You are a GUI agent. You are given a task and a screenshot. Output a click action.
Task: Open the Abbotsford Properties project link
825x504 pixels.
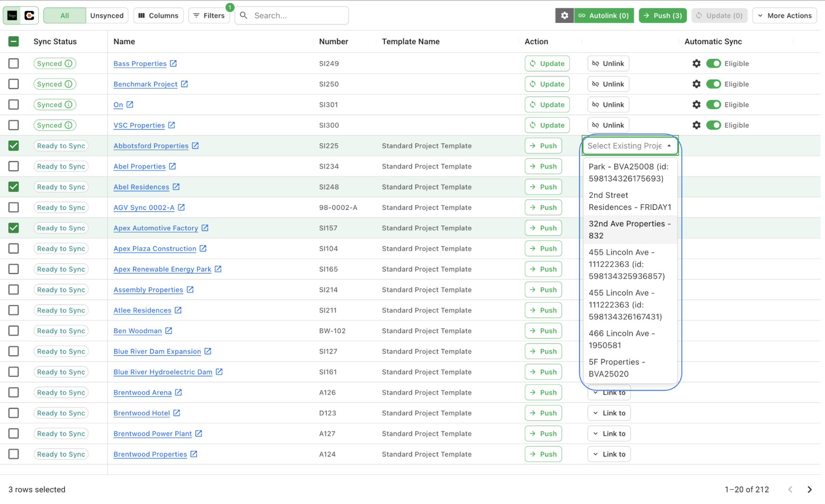[x=151, y=146]
